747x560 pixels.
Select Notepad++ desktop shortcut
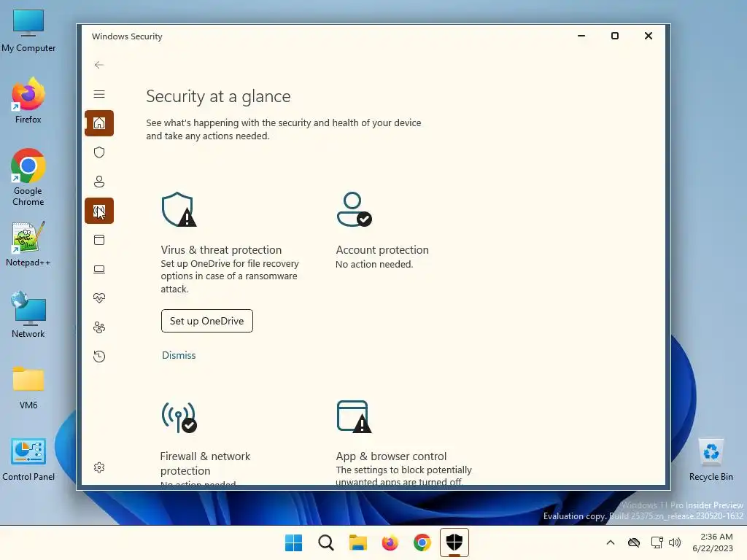pyautogui.click(x=28, y=244)
